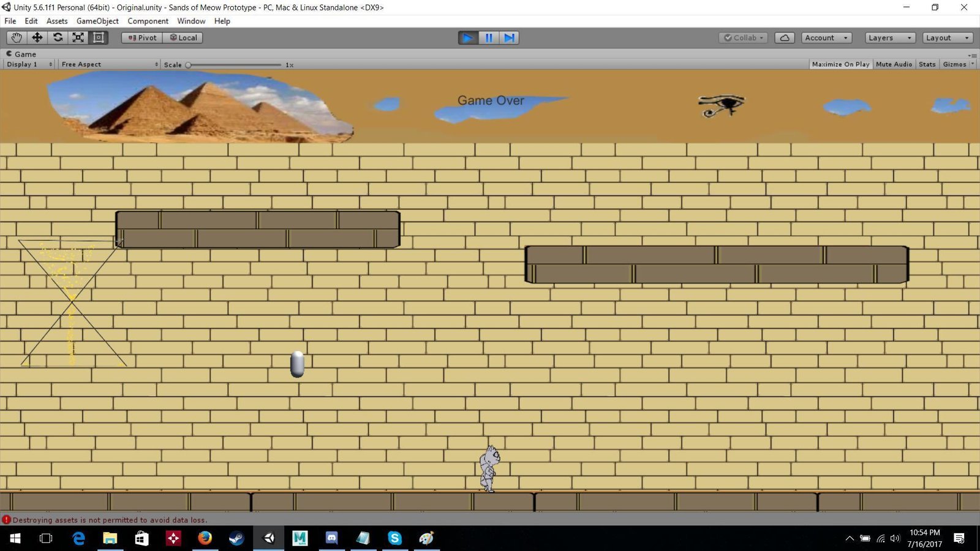Toggle Maximize On Play
Viewport: 980px width, 551px height.
point(840,64)
